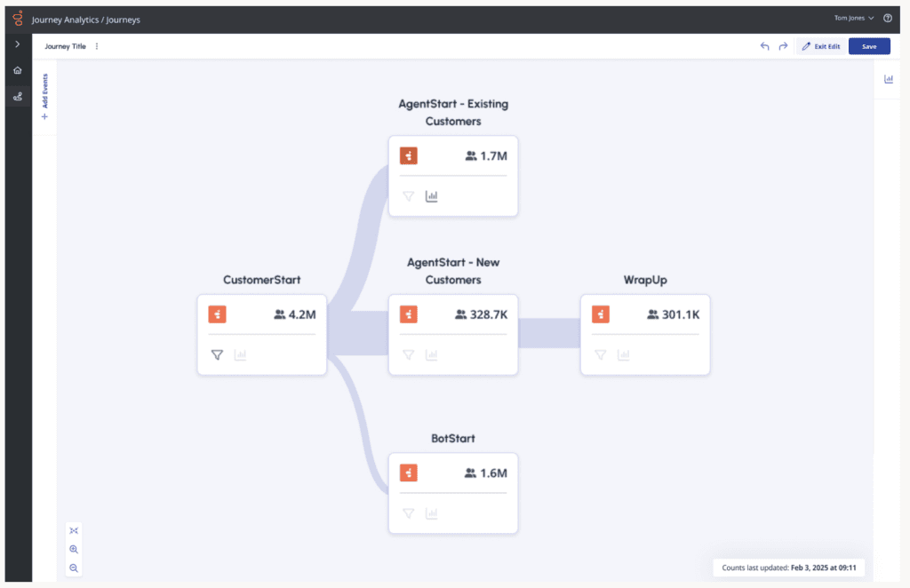Open Journeys icon in left sidebar
The width and height of the screenshot is (910, 588).
(17, 97)
